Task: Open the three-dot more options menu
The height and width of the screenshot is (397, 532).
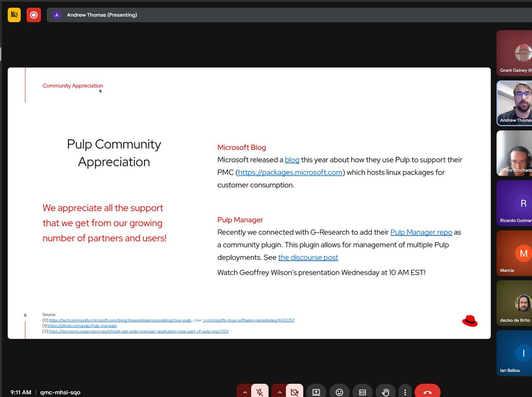Action: click(x=405, y=392)
